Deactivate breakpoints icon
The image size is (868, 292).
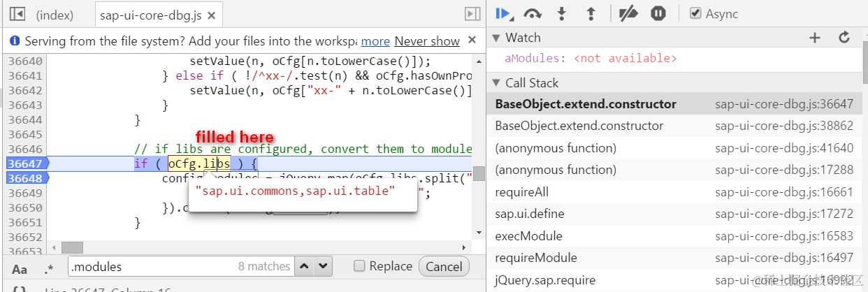point(629,13)
